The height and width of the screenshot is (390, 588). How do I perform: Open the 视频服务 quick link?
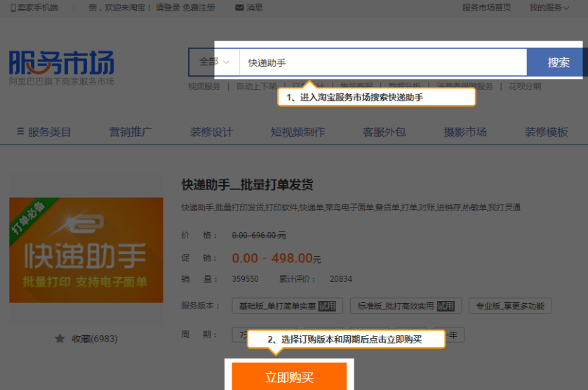(204, 86)
